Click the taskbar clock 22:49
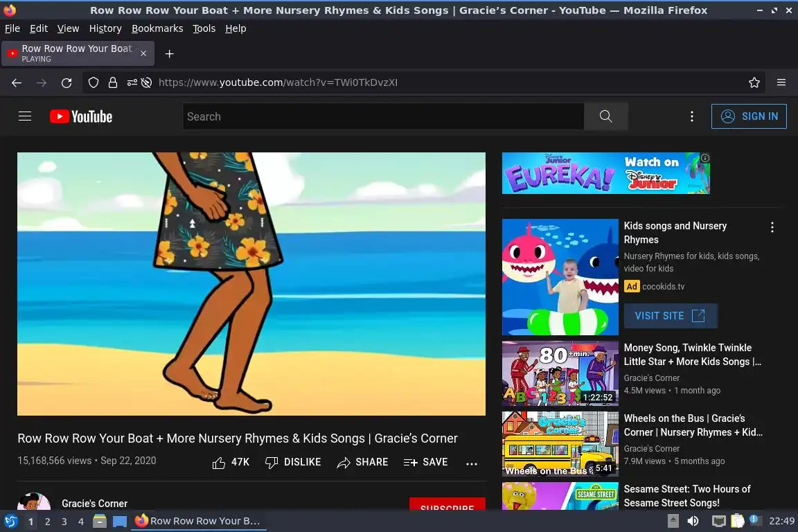Viewport: 798px width, 532px height. (781, 521)
